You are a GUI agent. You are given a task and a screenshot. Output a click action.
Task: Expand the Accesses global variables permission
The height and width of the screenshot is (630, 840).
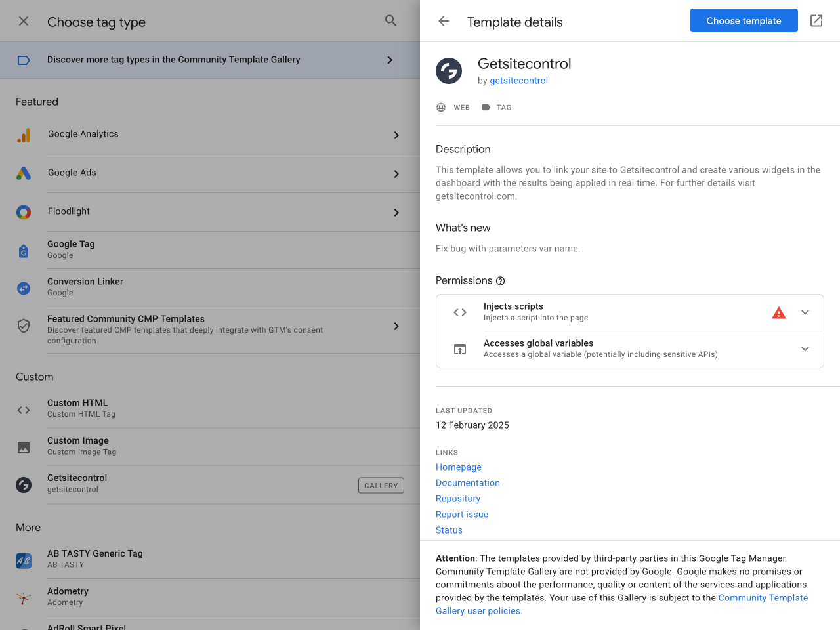(x=805, y=349)
